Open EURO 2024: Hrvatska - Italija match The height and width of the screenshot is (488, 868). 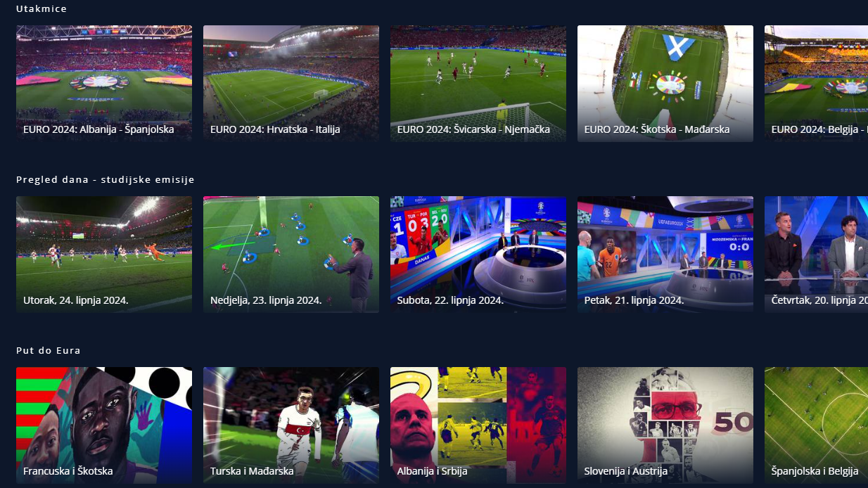[291, 84]
